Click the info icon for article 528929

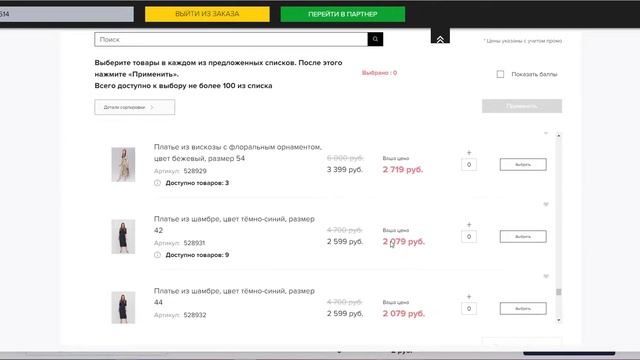tap(157, 183)
